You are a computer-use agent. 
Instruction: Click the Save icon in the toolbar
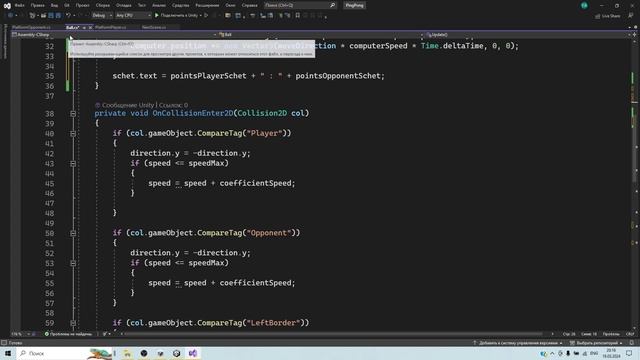point(51,16)
